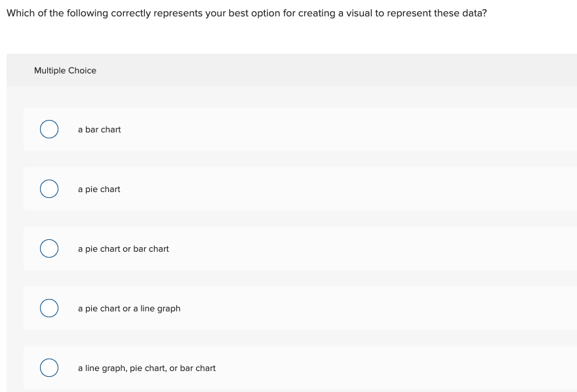This screenshot has width=577, height=392.
Task: Choose the 'a pie chart or a line graph' option
Action: 49,308
